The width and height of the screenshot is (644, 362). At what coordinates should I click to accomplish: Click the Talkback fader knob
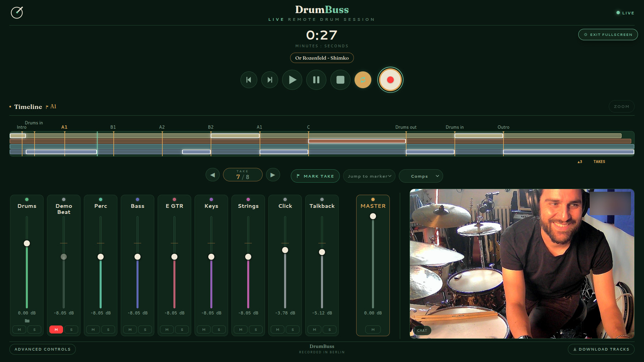(x=322, y=252)
